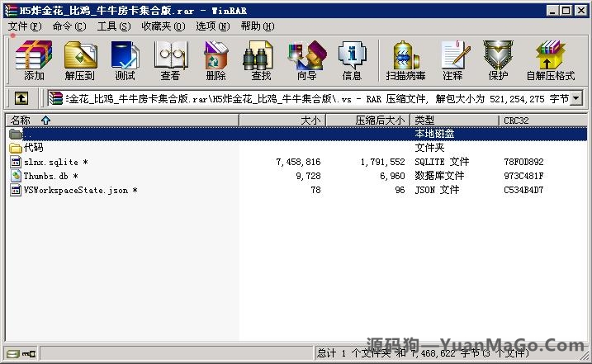Image resolution: width=592 pixels, height=364 pixels.
Task: Click packed size value 6,960
Action: pos(393,176)
